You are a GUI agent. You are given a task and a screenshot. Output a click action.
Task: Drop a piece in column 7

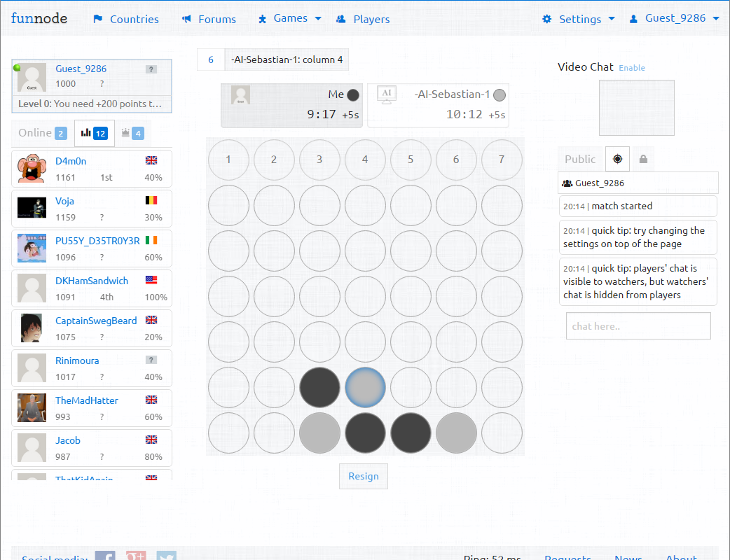[x=502, y=160]
